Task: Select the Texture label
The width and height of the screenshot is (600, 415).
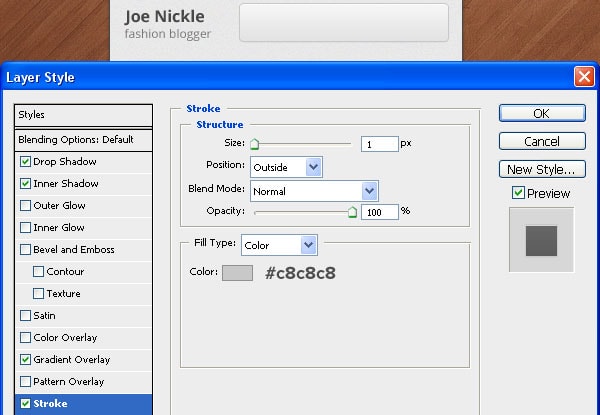Action: coord(63,293)
